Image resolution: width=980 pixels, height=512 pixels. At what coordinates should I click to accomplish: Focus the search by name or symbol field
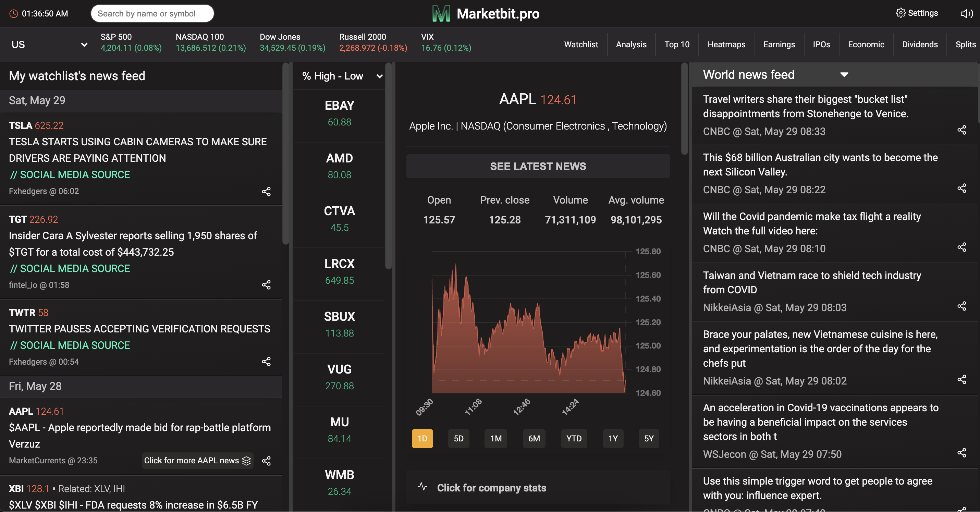(x=152, y=14)
